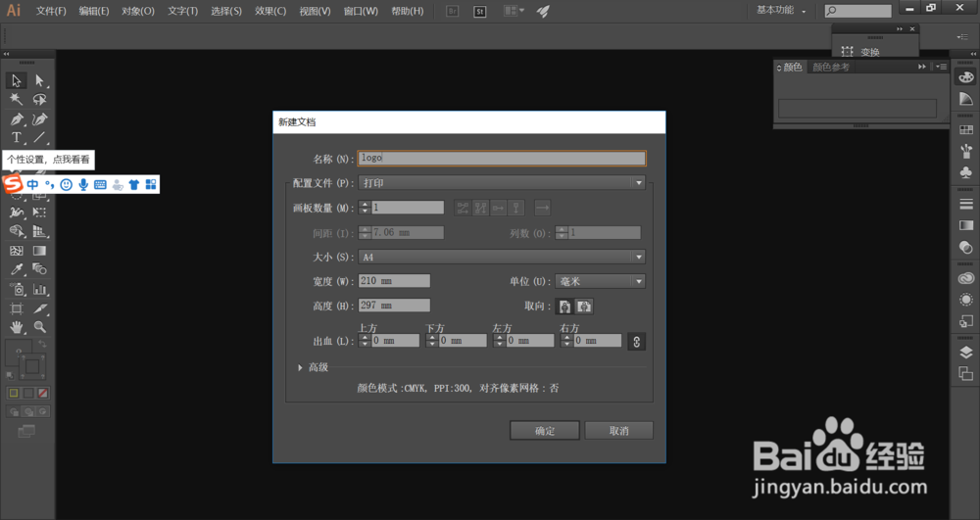Open the 效果(C) menu

tap(270, 11)
